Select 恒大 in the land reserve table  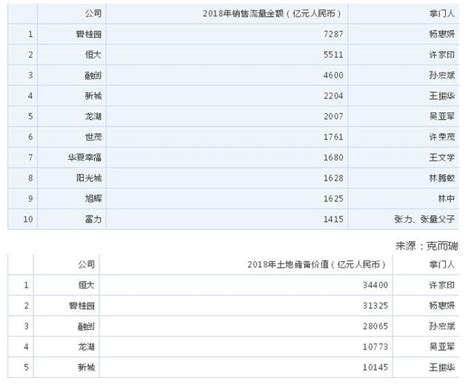[86, 285]
